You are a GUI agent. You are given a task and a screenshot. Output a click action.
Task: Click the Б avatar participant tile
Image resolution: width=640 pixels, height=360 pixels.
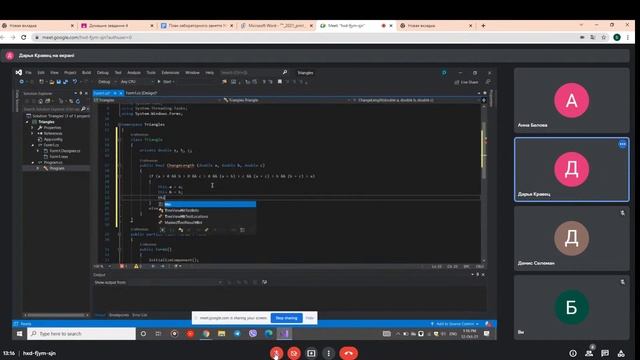point(571,307)
